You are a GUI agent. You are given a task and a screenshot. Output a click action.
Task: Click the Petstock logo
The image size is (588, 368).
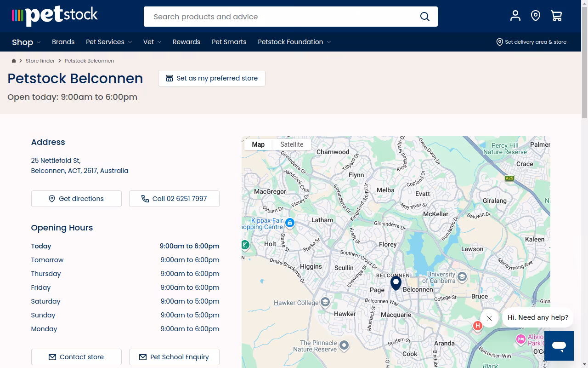pyautogui.click(x=55, y=16)
